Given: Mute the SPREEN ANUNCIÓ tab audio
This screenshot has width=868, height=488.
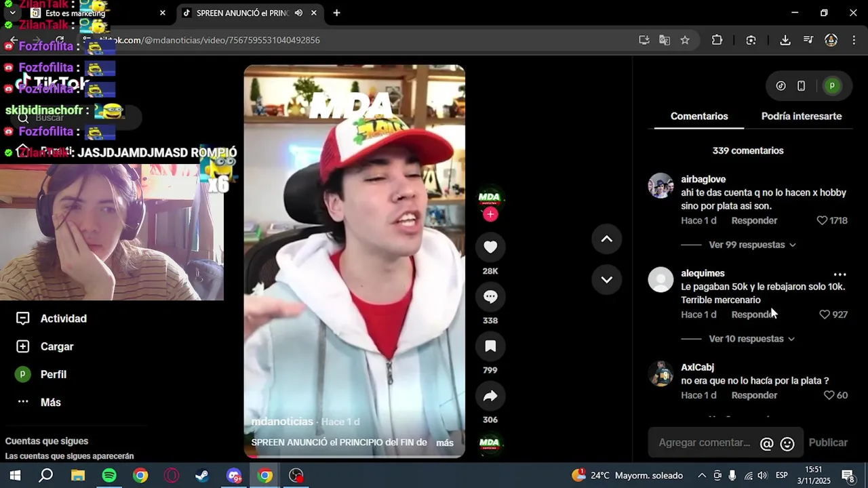Looking at the screenshot, I should (x=298, y=13).
